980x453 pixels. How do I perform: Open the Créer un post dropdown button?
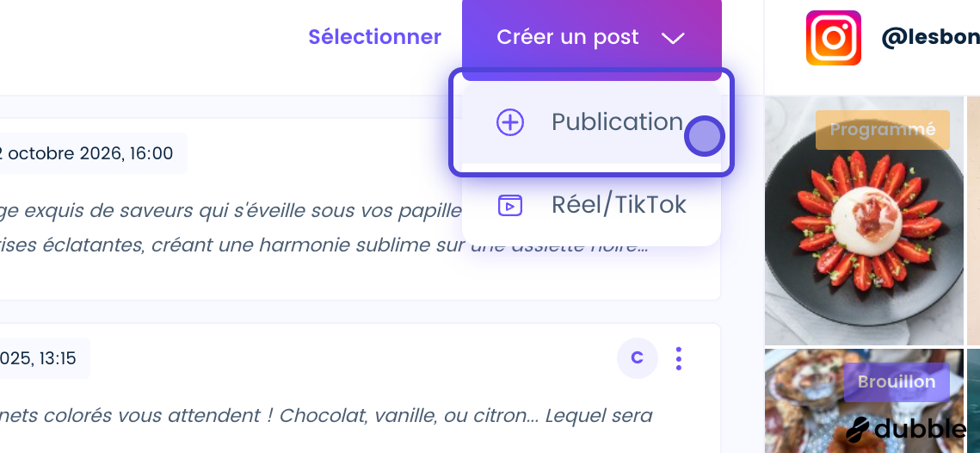(591, 38)
